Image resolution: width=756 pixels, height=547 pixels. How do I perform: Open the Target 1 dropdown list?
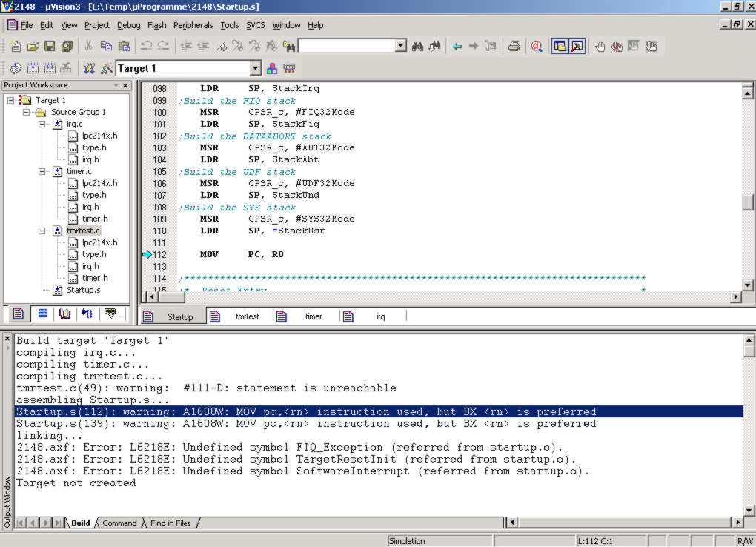click(256, 68)
